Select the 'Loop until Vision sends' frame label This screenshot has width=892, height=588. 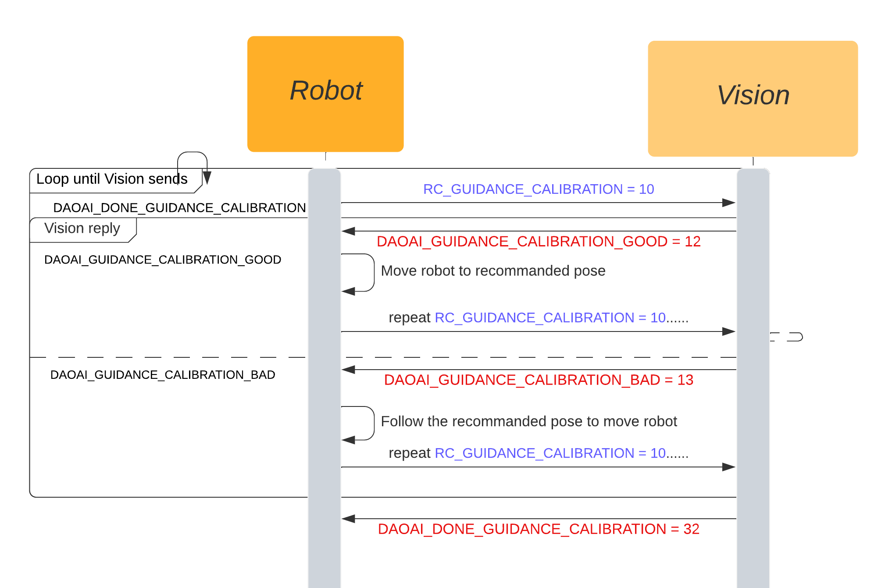click(x=112, y=179)
